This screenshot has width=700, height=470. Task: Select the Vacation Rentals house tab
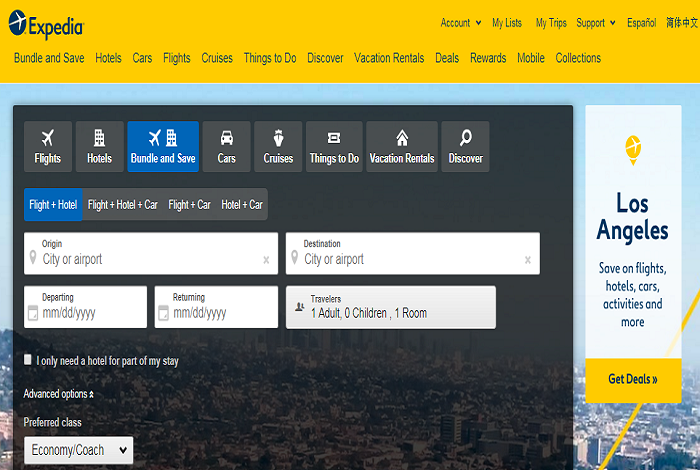(402, 146)
